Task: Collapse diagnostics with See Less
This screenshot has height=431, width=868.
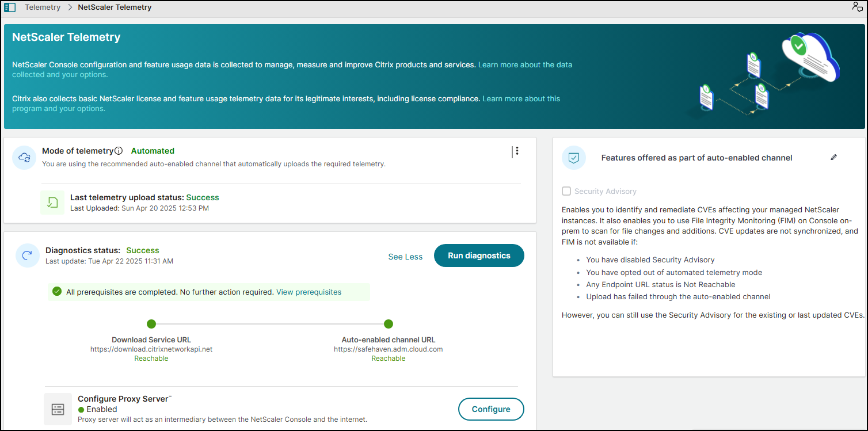Action: (x=405, y=257)
